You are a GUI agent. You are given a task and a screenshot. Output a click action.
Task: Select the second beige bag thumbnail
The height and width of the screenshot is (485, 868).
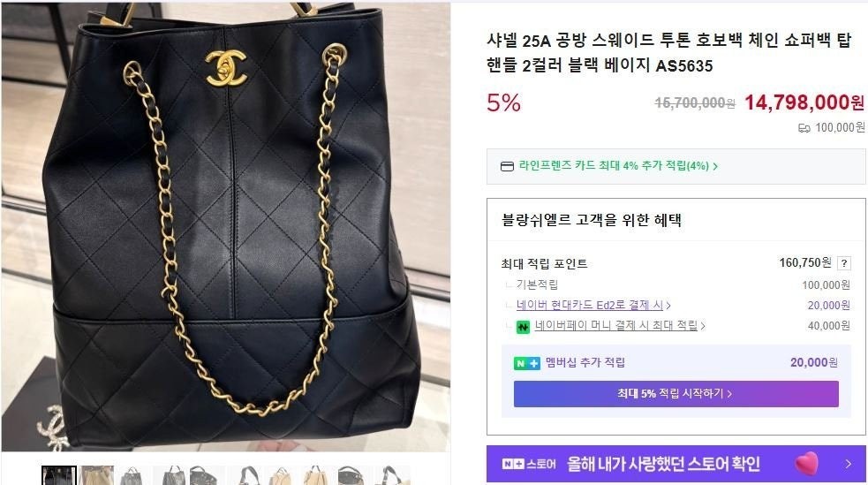tap(97, 475)
